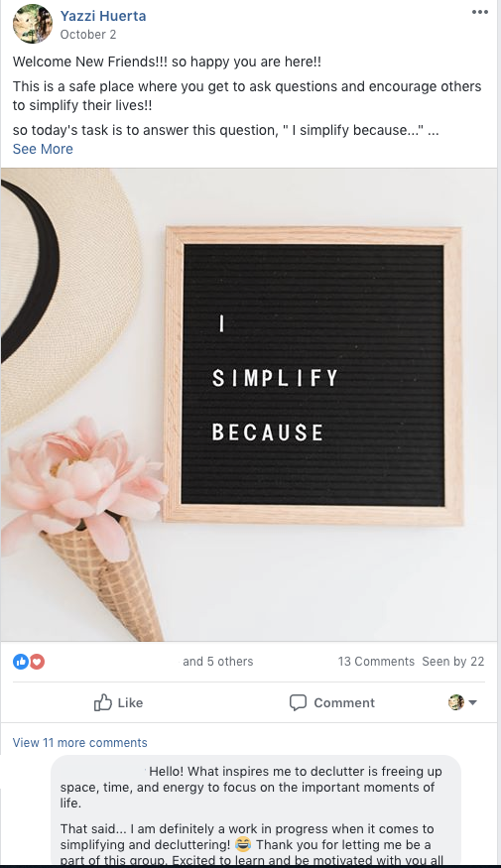The width and height of the screenshot is (501, 868).
Task: Click the thumbs-up icon beside Like
Action: [103, 702]
